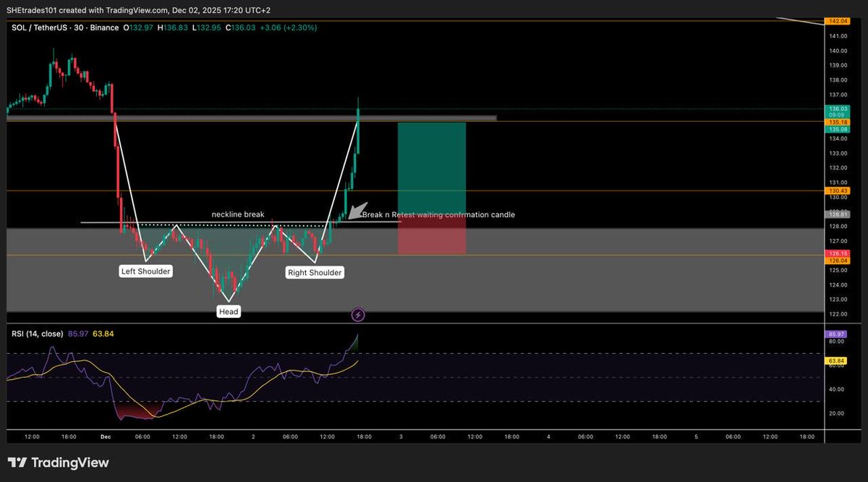Click the RSI (14, close) indicator legend
Screen dimensions: 868x482
click(x=37, y=334)
